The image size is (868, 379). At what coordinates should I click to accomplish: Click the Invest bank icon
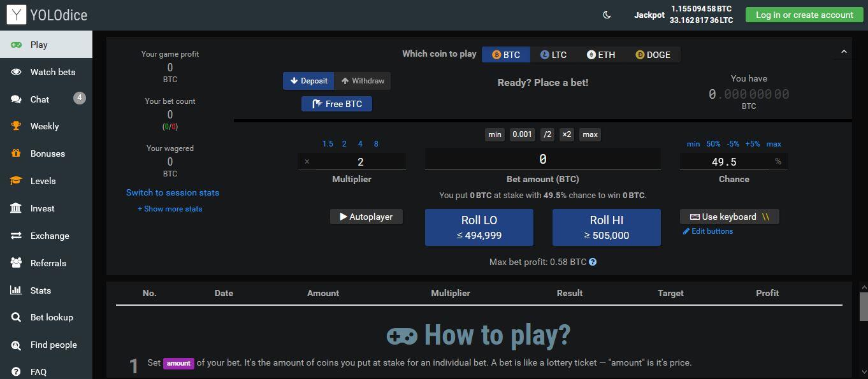[x=16, y=208]
